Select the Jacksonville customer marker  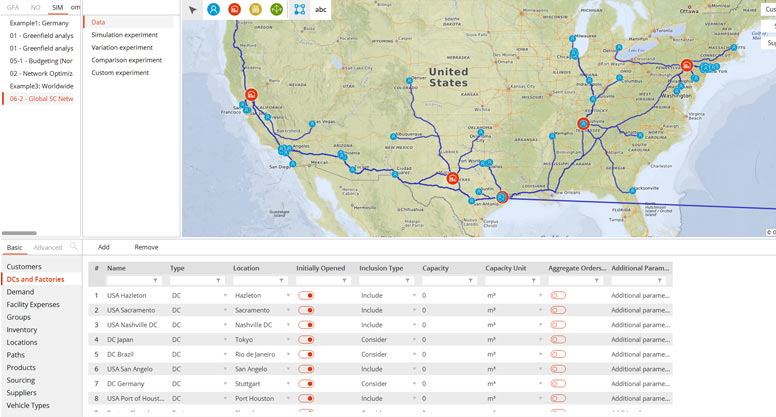[x=632, y=190]
